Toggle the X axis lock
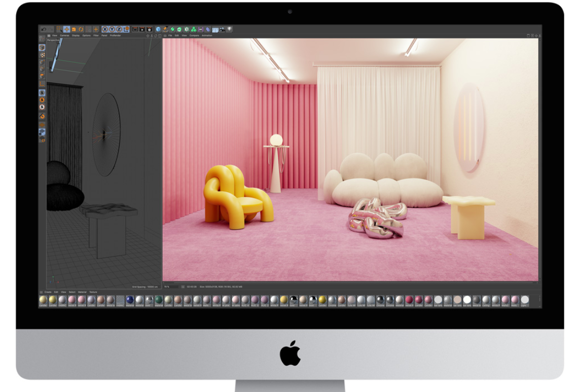 click(x=105, y=29)
